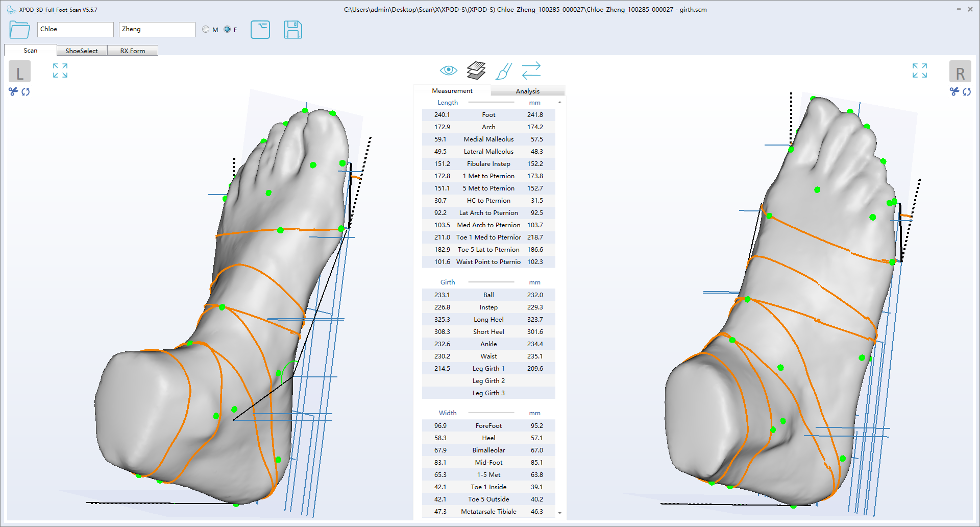This screenshot has height=527, width=980.
Task: Open the Analysis tab
Action: [527, 91]
